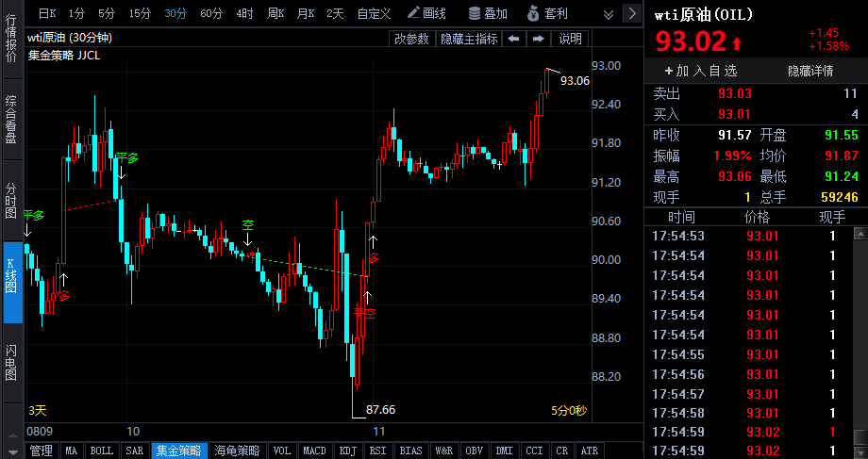Select the MA indicator tab
This screenshot has width=868, height=459.
pyautogui.click(x=72, y=451)
